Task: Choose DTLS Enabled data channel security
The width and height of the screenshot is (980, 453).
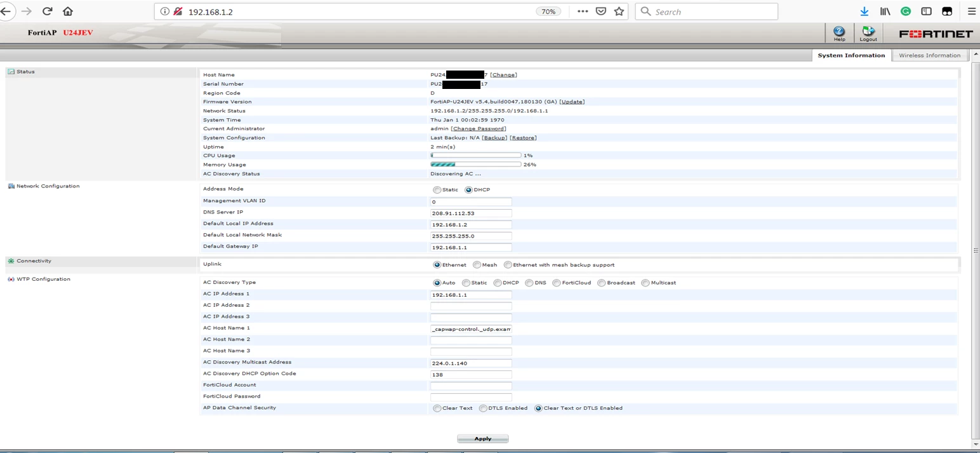Action: point(482,409)
